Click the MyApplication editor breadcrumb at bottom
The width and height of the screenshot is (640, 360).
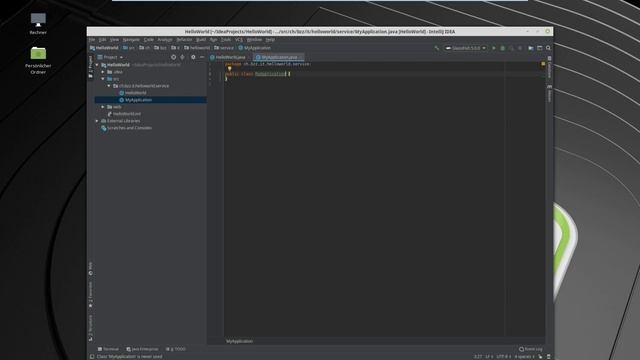click(x=240, y=341)
